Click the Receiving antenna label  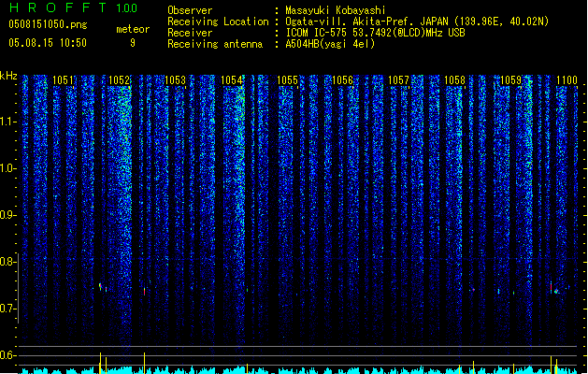coord(215,44)
